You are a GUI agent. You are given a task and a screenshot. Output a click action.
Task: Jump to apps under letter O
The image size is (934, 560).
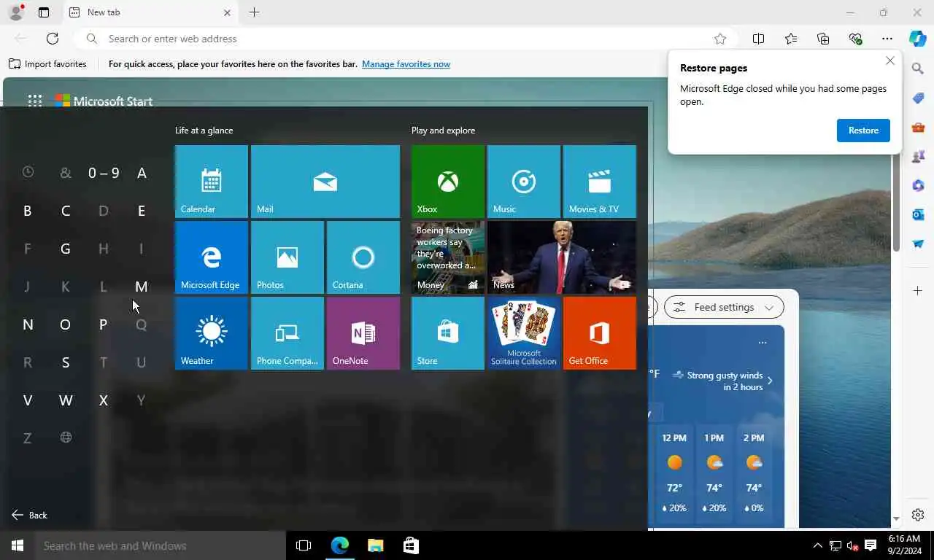point(66,324)
